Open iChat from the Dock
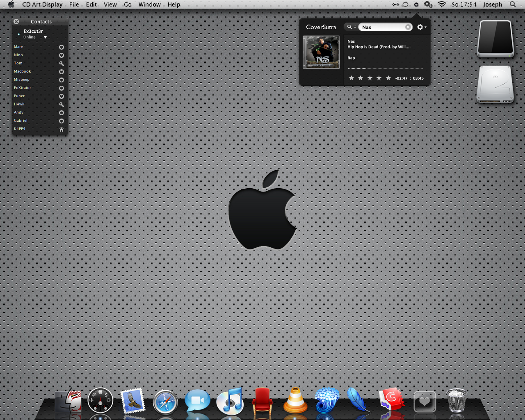 [x=197, y=401]
